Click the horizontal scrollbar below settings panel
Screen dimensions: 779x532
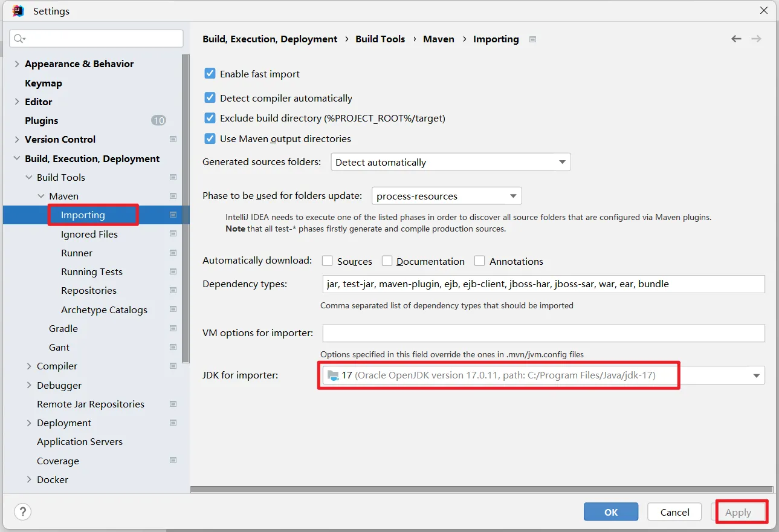coord(482,488)
